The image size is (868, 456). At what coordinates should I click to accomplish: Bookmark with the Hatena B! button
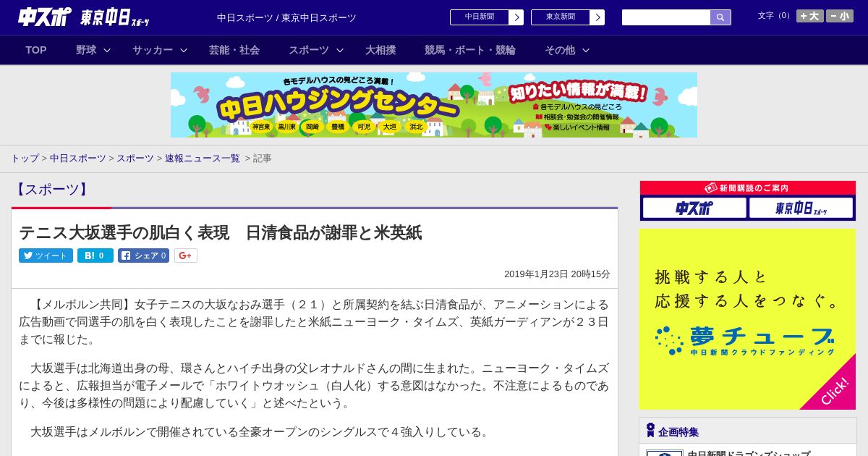(x=95, y=256)
